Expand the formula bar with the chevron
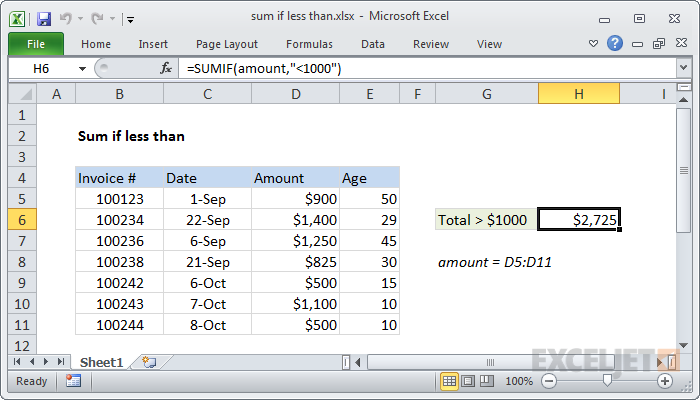Screen dimensions: 700x400 coord(683,68)
